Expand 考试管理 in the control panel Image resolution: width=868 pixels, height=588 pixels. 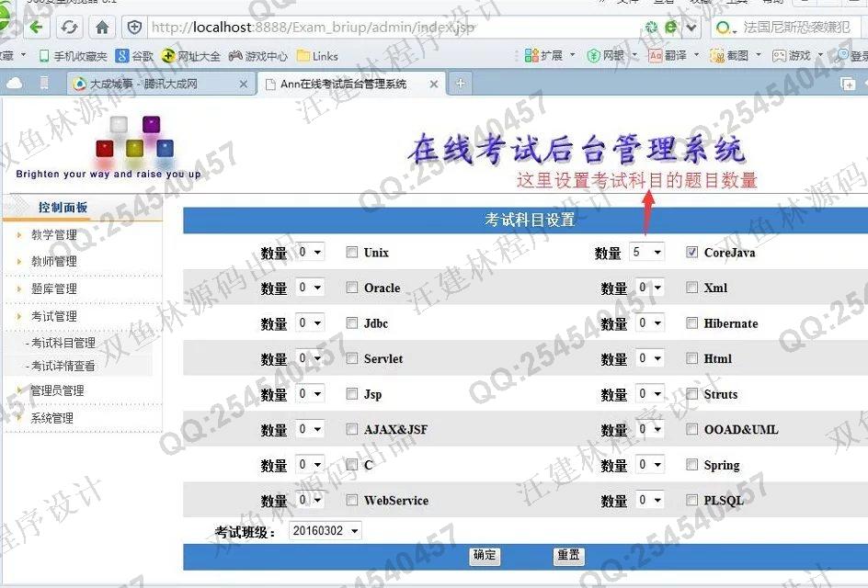click(x=53, y=316)
